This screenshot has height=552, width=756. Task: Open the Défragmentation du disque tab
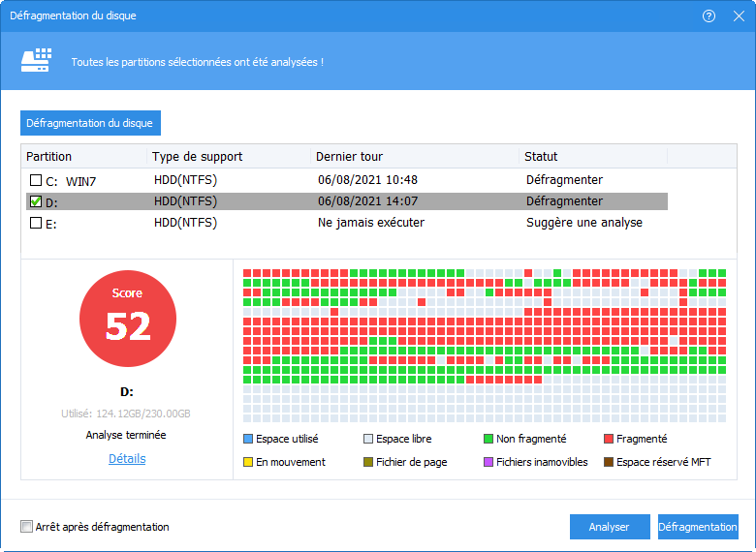click(91, 123)
